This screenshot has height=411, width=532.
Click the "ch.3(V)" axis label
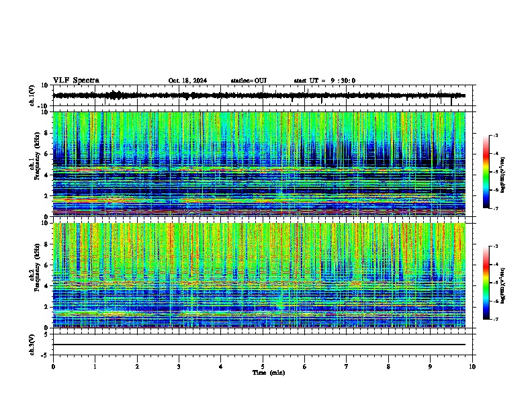32,345
